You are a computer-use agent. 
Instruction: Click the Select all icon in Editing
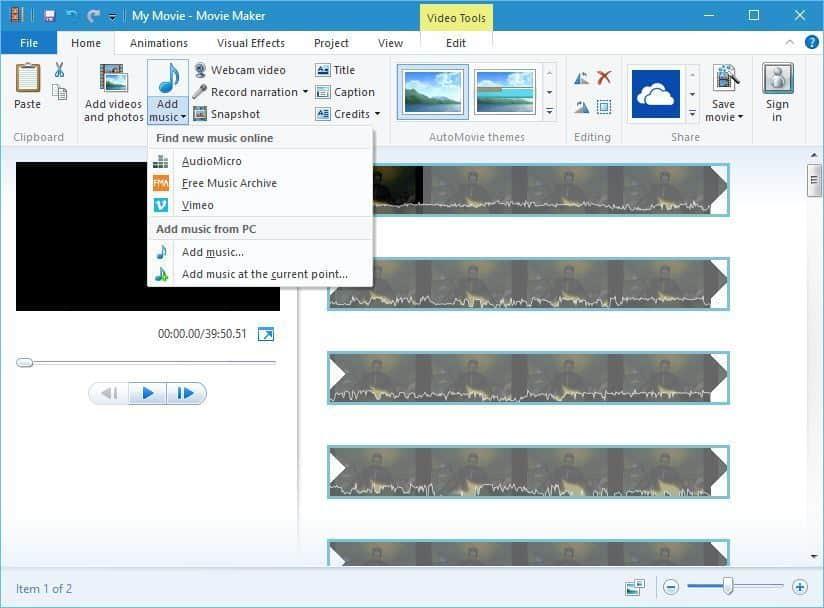[x=604, y=107]
